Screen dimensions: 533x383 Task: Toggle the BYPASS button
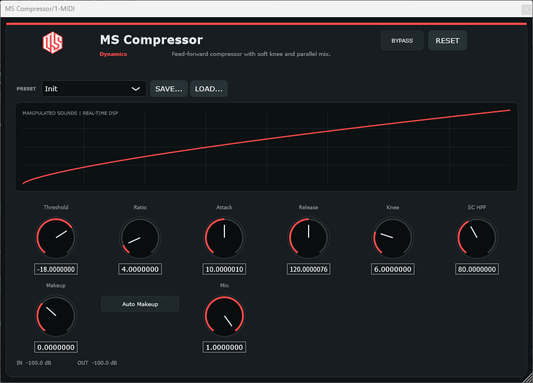[x=402, y=40]
